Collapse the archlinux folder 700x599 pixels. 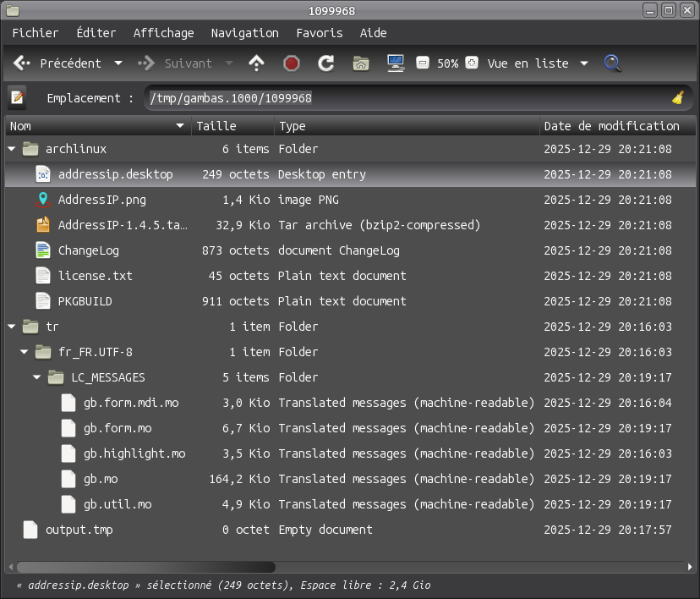pos(12,149)
